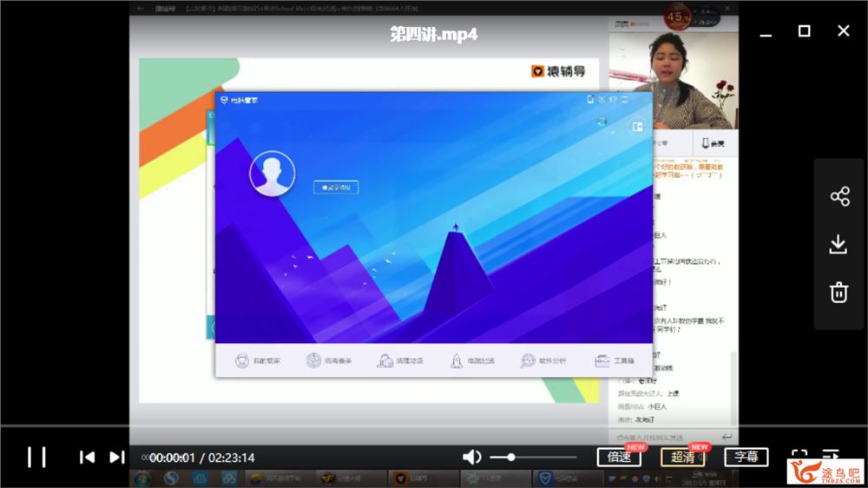Skip to the previous video

pos(87,457)
